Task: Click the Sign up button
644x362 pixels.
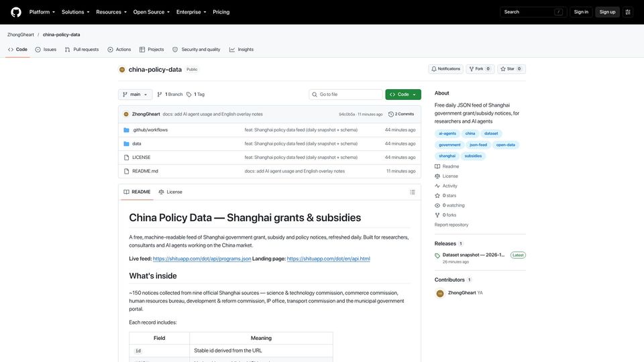Action: (x=607, y=12)
